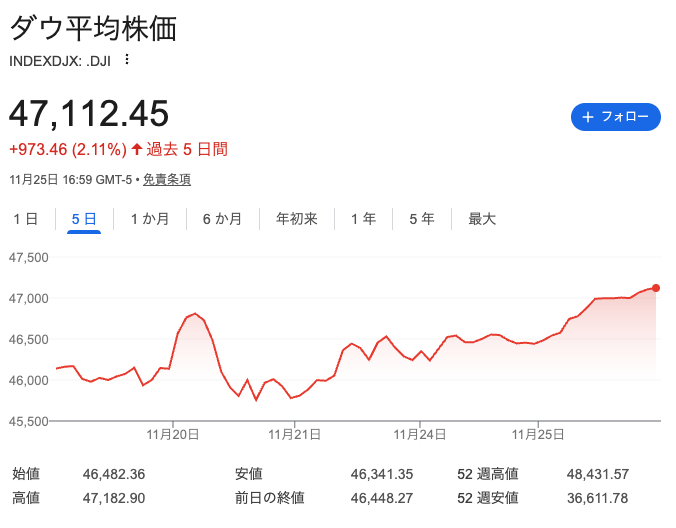Select the 最大 maximum range tab

[482, 219]
